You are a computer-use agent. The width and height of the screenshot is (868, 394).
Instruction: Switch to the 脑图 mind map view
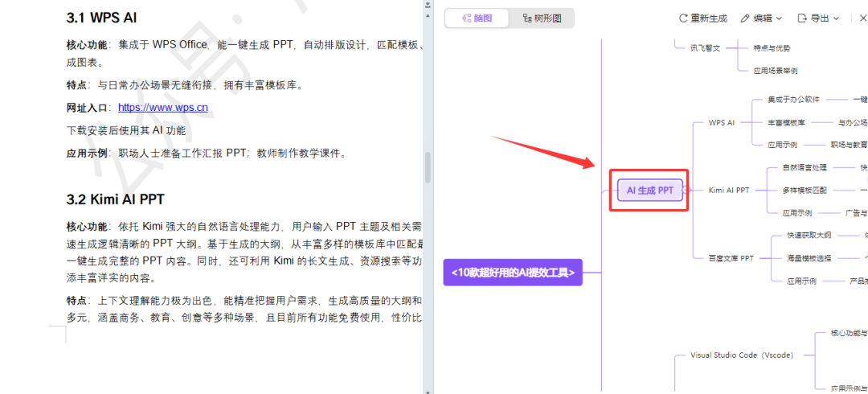pyautogui.click(x=477, y=18)
